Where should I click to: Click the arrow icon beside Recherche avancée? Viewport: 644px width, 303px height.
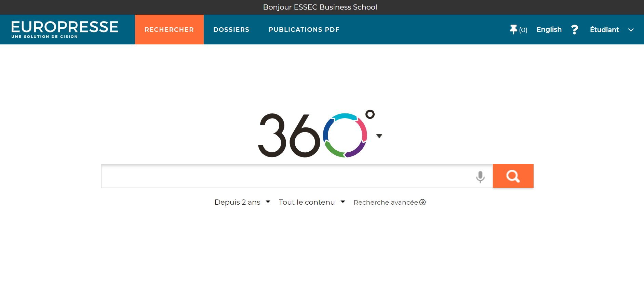coord(422,202)
